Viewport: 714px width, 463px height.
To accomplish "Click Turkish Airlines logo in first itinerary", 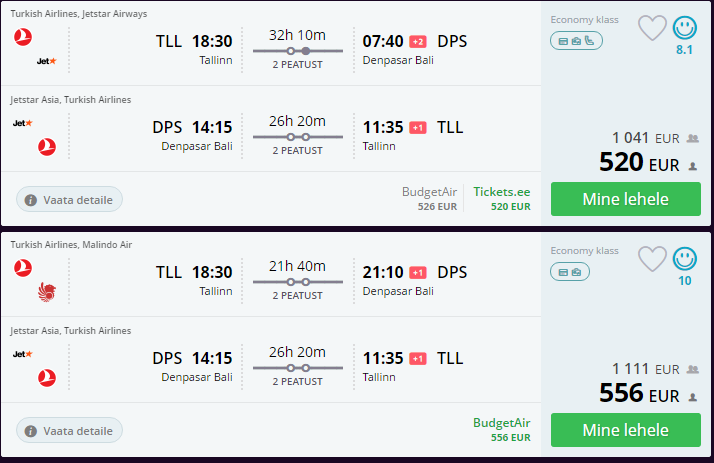I will pos(23,37).
